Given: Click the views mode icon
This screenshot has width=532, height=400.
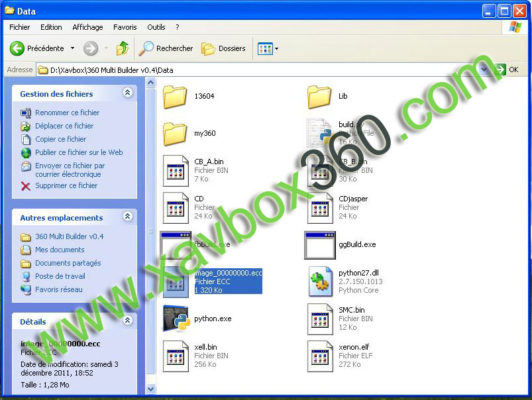Looking at the screenshot, I should 265,49.
